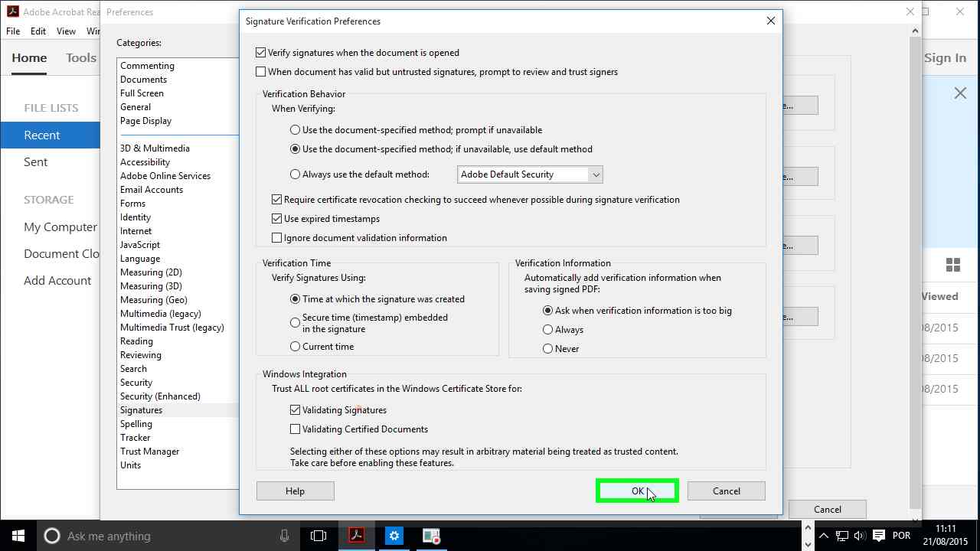Click the Cortana search circle icon
Image resolution: width=980 pixels, height=551 pixels.
51,536
